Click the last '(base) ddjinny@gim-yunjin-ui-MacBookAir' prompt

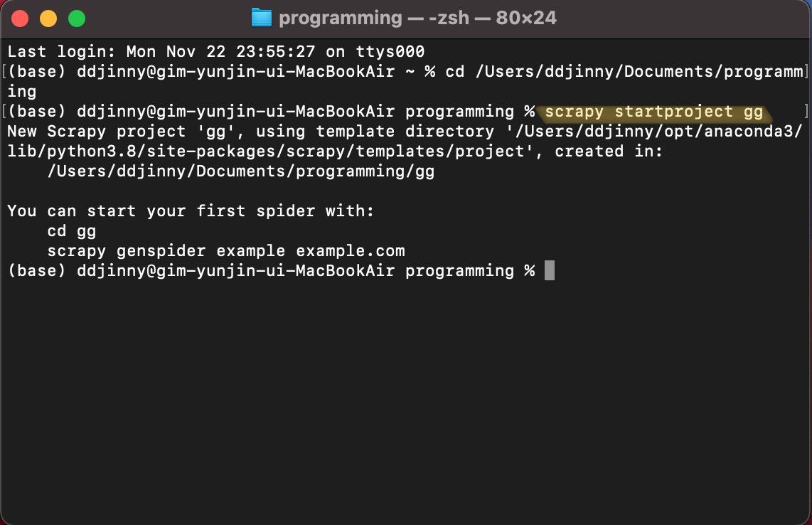click(201, 270)
